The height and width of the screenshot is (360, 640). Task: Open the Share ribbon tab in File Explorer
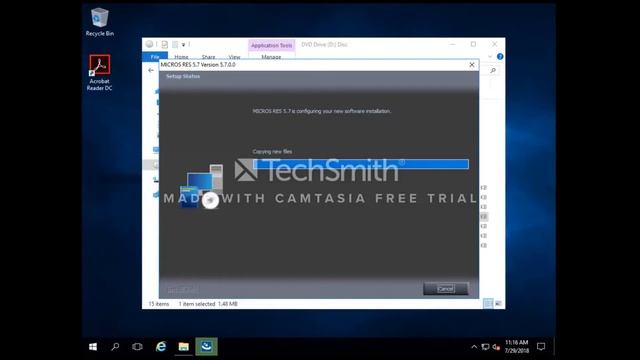[x=208, y=57]
